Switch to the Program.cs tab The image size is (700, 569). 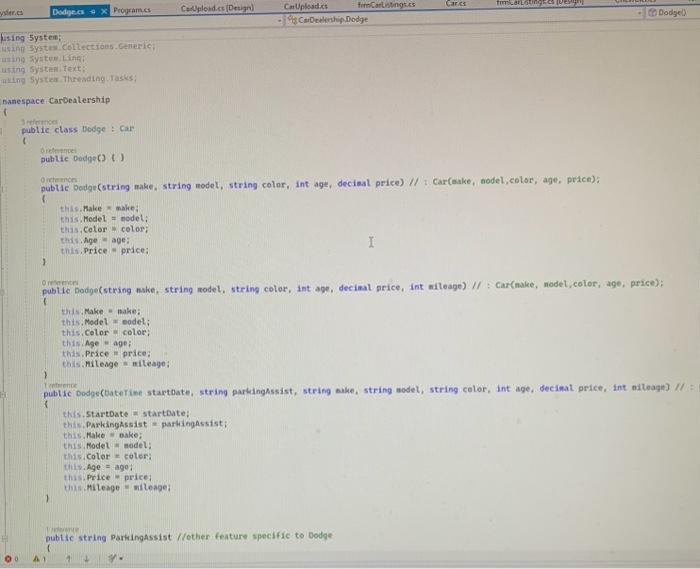(132, 10)
